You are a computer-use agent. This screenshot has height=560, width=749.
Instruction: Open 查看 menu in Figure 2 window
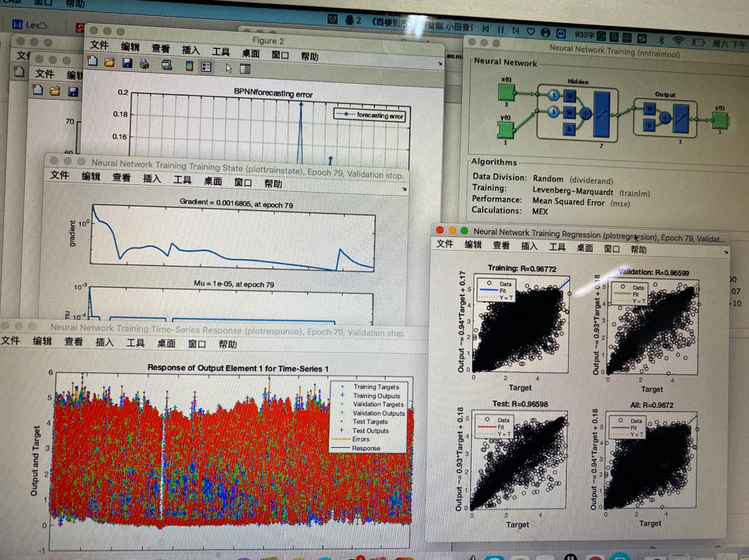[x=160, y=49]
